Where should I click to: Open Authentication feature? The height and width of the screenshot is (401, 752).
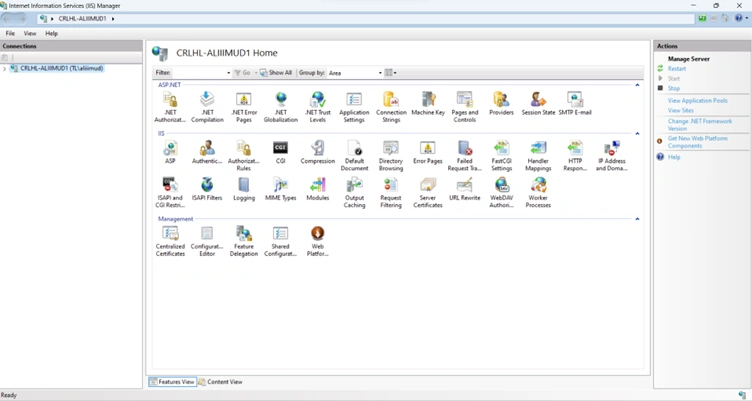207,152
